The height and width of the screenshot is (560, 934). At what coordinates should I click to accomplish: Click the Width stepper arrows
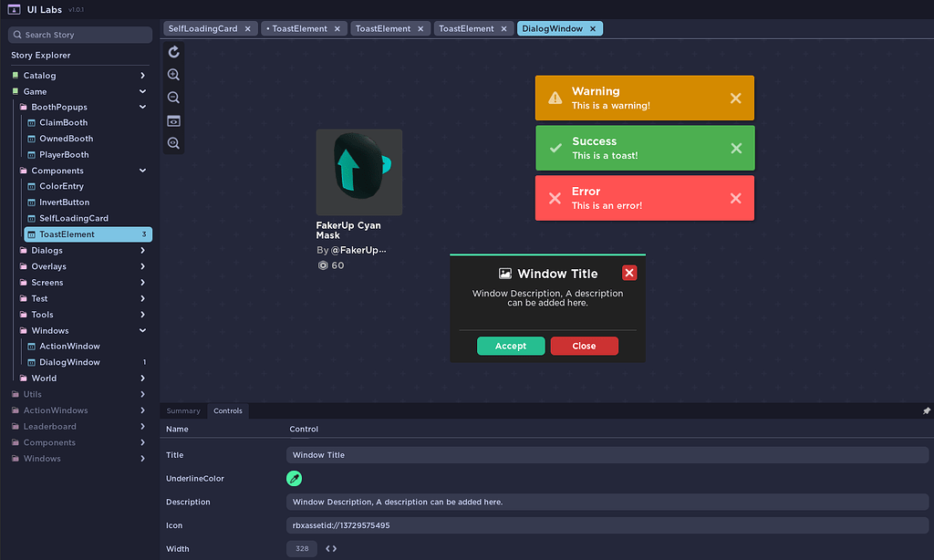coord(330,549)
